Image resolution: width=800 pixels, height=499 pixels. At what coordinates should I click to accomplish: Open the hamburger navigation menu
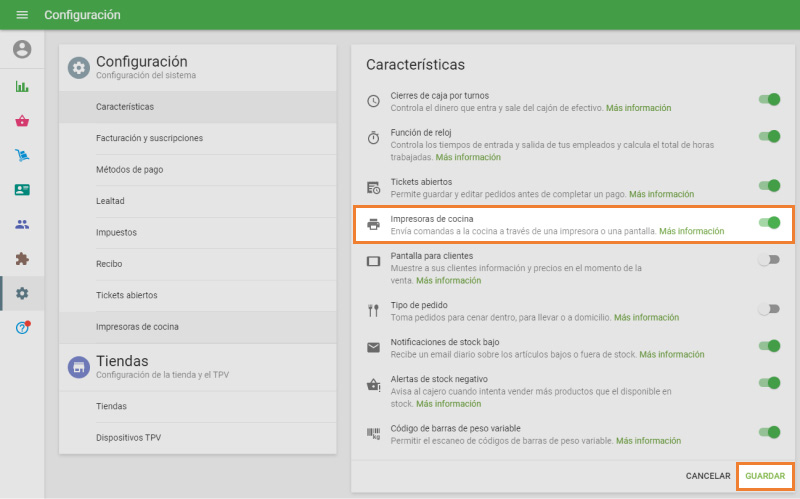pos(22,15)
